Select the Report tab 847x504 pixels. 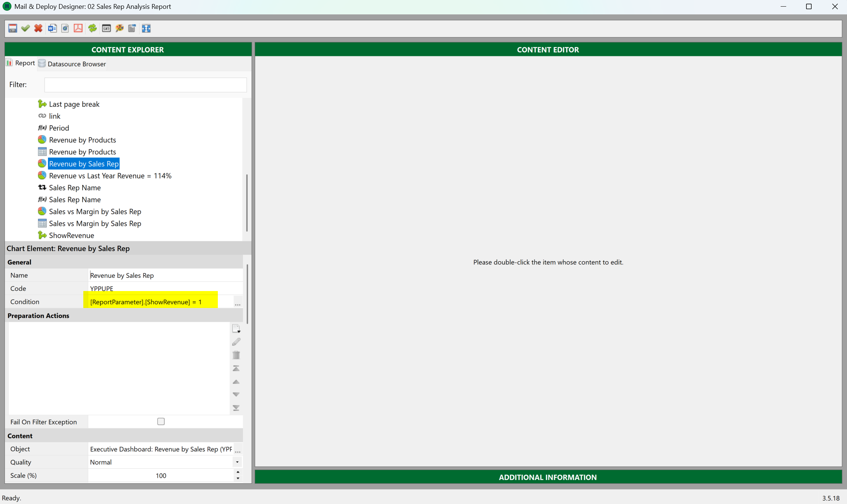[x=21, y=63]
